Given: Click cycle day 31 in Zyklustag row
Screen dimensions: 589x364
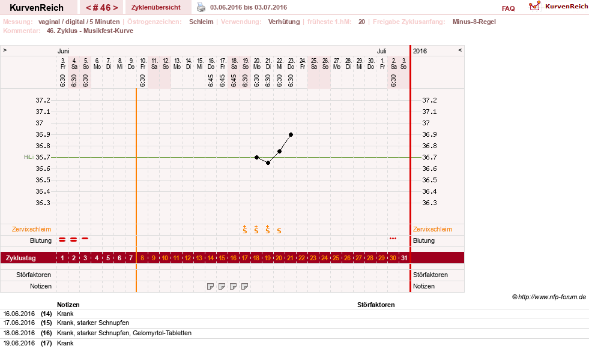Looking at the screenshot, I should 404,258.
